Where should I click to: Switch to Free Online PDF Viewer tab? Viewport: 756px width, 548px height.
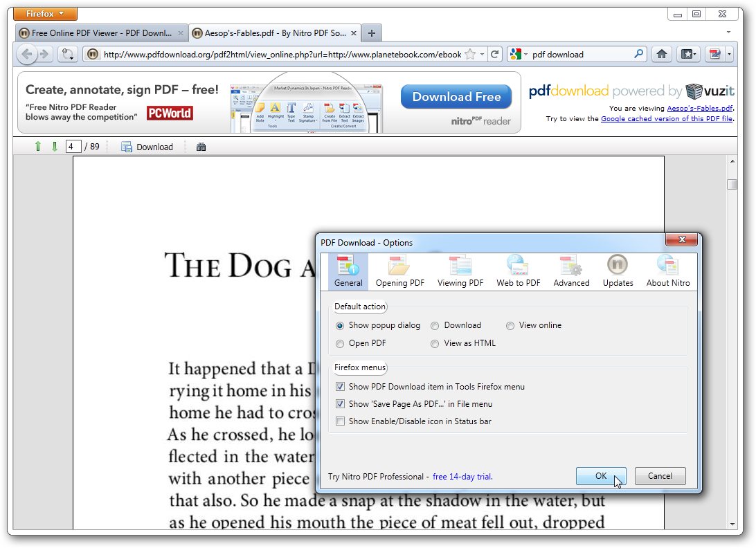(101, 33)
